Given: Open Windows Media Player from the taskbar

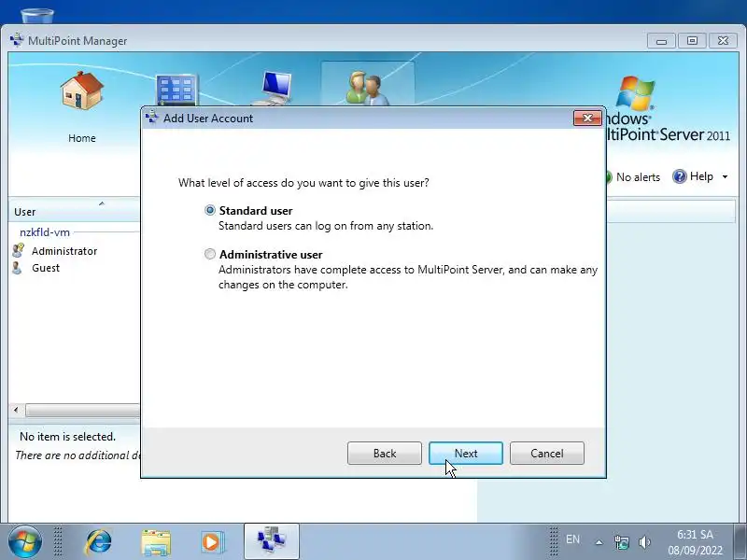Looking at the screenshot, I should pos(212,542).
